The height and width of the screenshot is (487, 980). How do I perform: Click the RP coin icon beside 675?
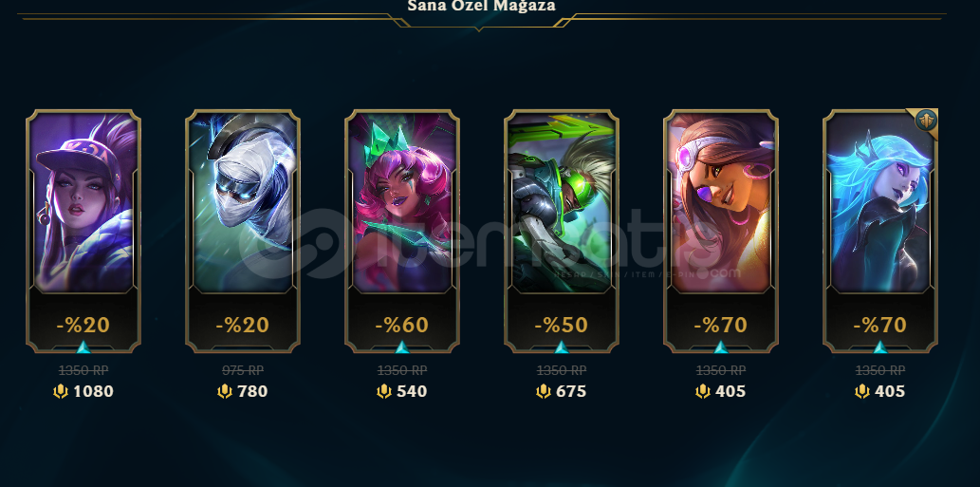coord(543,391)
